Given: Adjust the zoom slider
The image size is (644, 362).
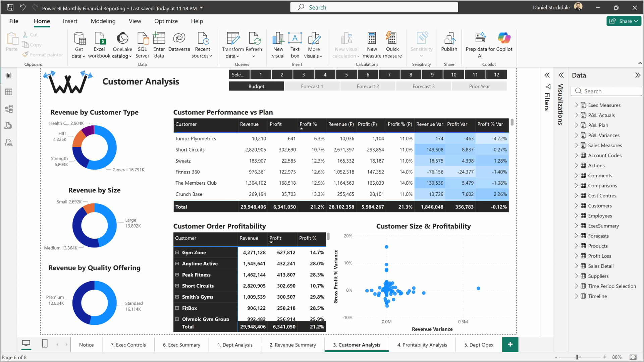Looking at the screenshot, I should [x=578, y=357].
